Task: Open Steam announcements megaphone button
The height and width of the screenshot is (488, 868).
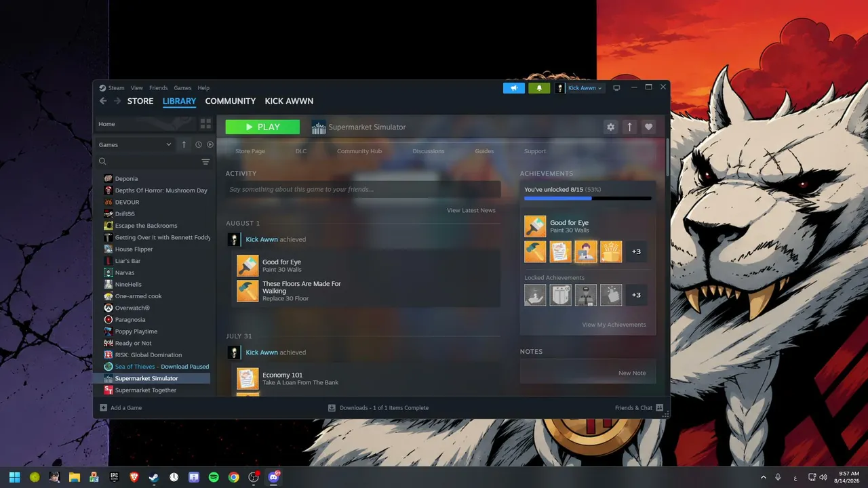Action: (514, 88)
